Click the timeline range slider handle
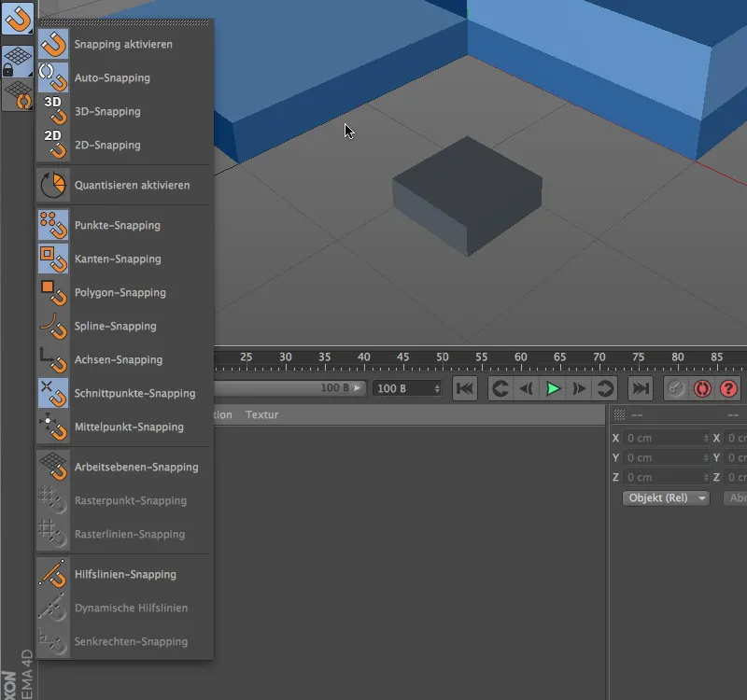The width and height of the screenshot is (747, 700). [357, 388]
